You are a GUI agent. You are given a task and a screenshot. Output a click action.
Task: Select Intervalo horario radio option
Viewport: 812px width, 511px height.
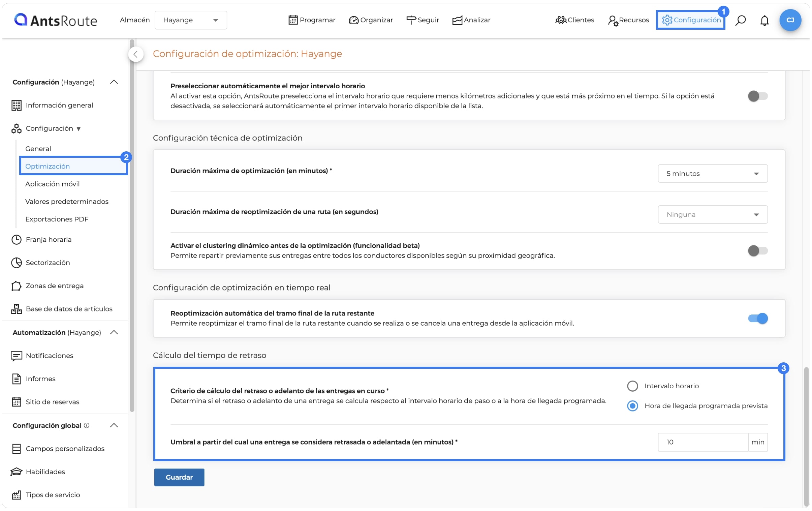[x=632, y=386]
